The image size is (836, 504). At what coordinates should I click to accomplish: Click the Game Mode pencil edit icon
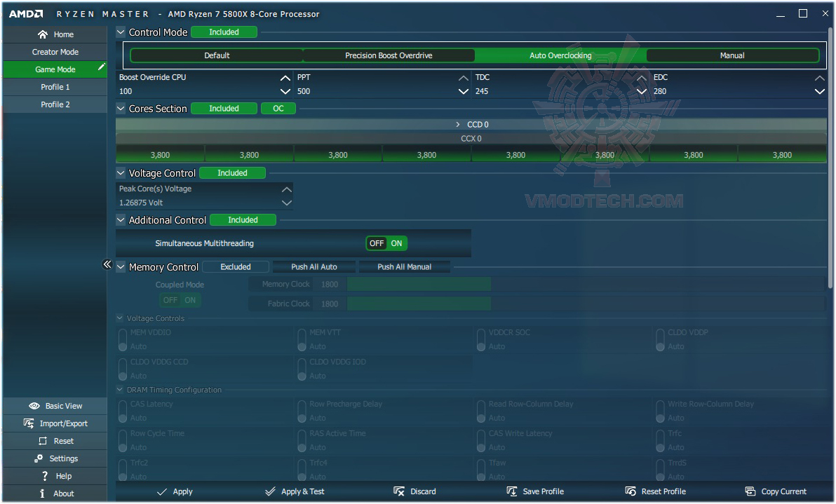[x=101, y=67]
